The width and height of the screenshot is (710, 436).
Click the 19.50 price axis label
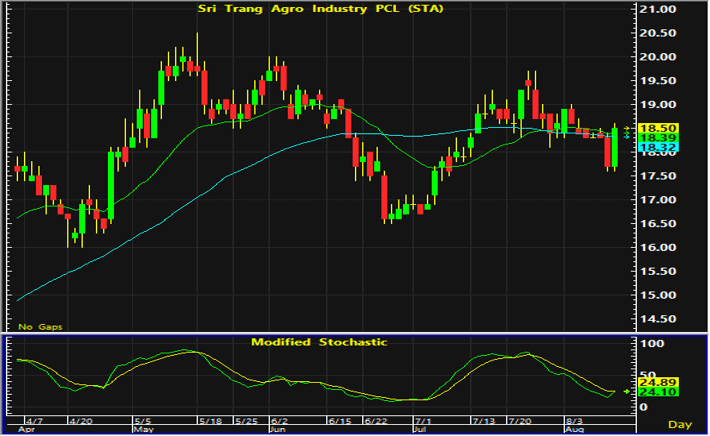click(x=657, y=81)
